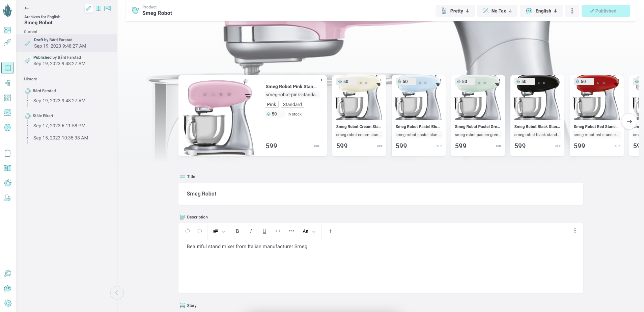Show next variants with the carousel arrow
The height and width of the screenshot is (312, 644).
629,122
